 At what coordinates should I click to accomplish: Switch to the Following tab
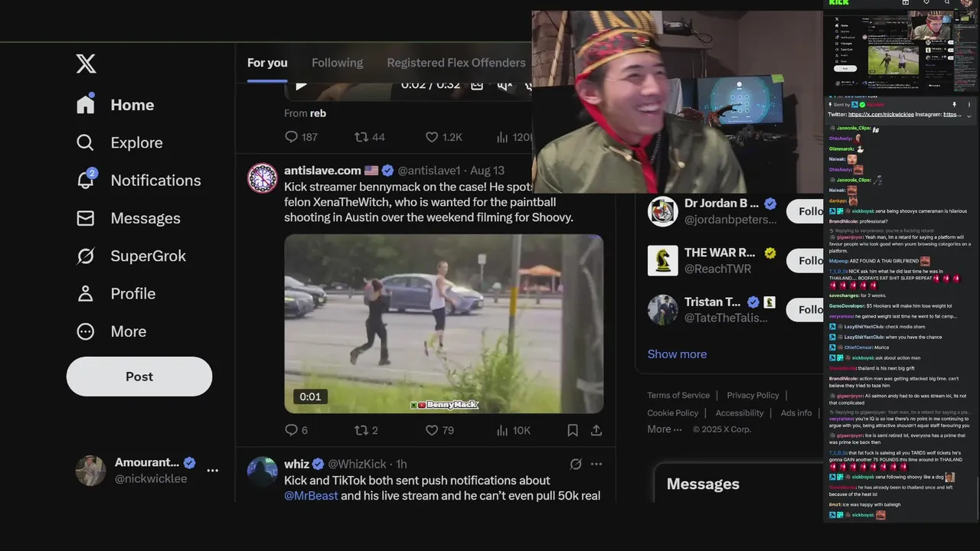tap(337, 63)
